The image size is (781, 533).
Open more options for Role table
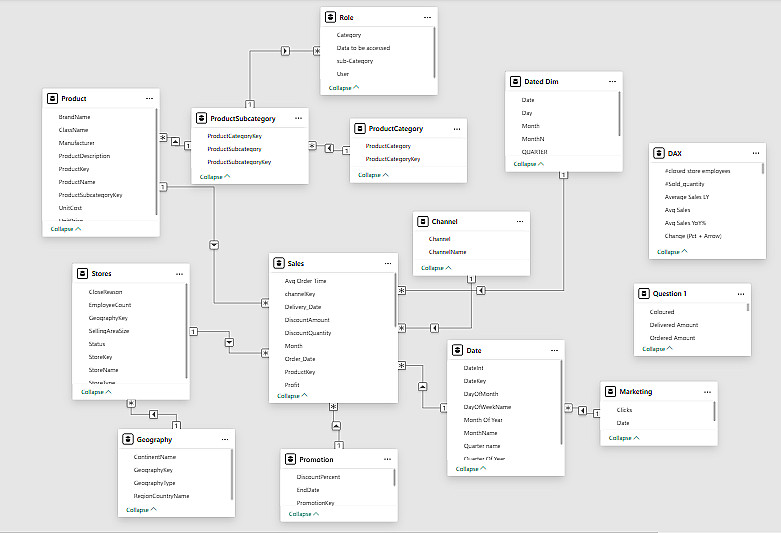pos(427,17)
